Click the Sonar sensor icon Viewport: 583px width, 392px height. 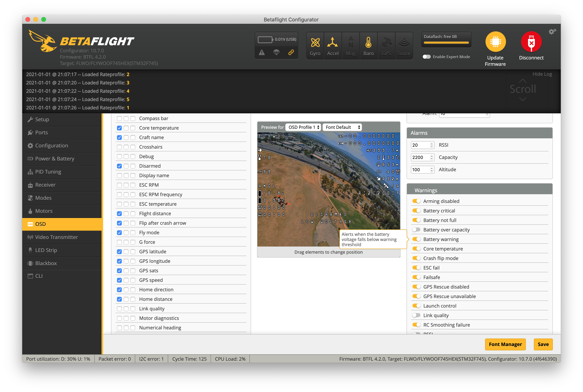[404, 42]
